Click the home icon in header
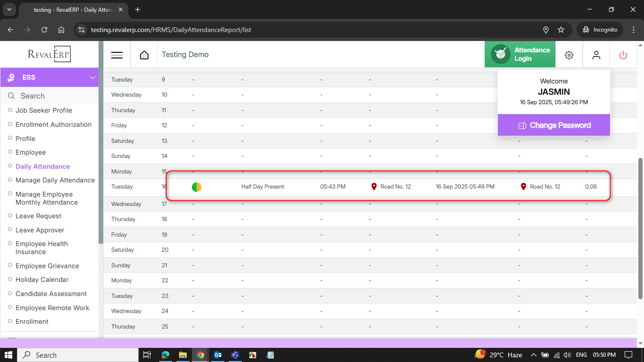Image resolution: width=644 pixels, height=362 pixels. click(x=144, y=55)
